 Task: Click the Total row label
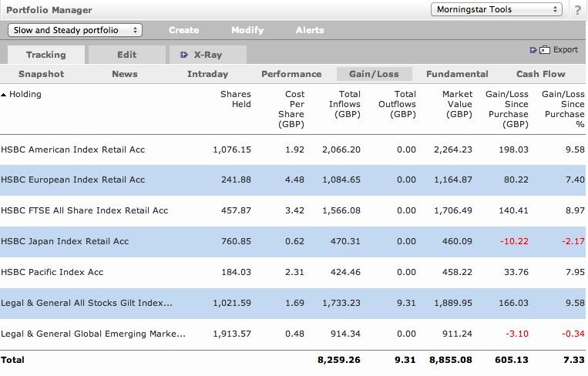(x=13, y=361)
